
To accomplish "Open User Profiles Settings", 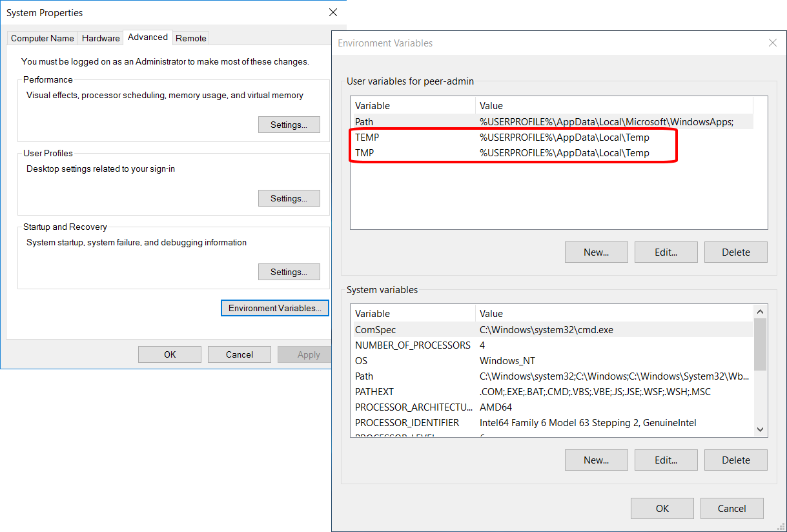I will pos(289,198).
